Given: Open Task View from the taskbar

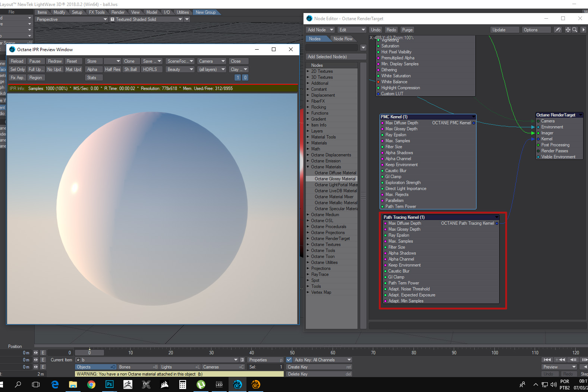Looking at the screenshot, I should (36, 385).
